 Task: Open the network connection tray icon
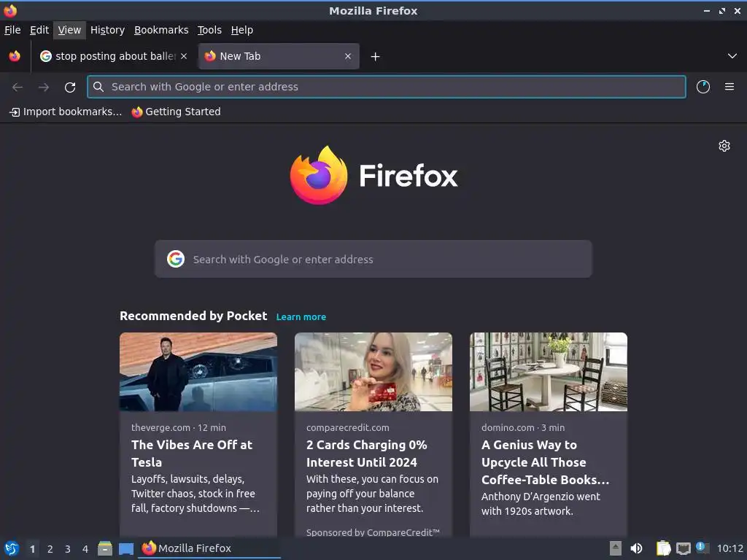pyautogui.click(x=683, y=548)
